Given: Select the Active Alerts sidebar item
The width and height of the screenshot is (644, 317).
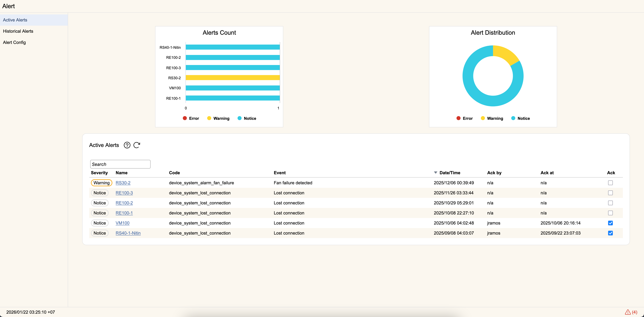Looking at the screenshot, I should point(34,20).
